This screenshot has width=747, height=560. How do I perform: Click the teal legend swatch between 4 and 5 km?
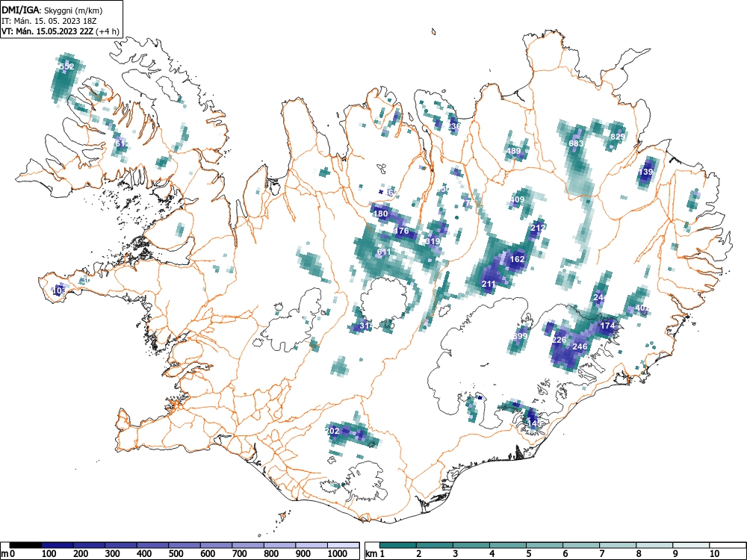pos(508,545)
